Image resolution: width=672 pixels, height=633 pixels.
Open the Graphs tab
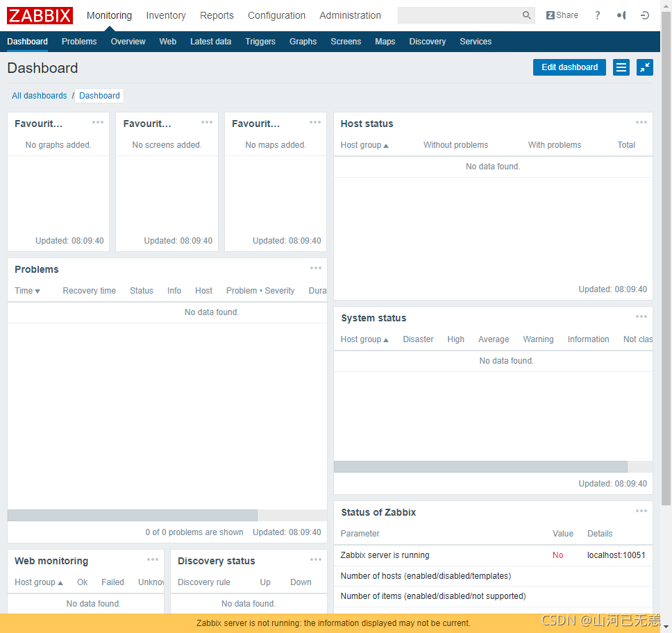coord(303,42)
